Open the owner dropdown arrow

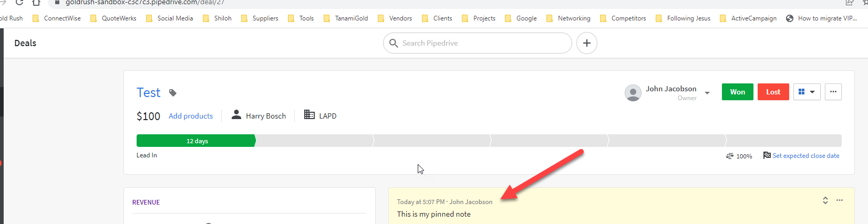click(x=707, y=93)
